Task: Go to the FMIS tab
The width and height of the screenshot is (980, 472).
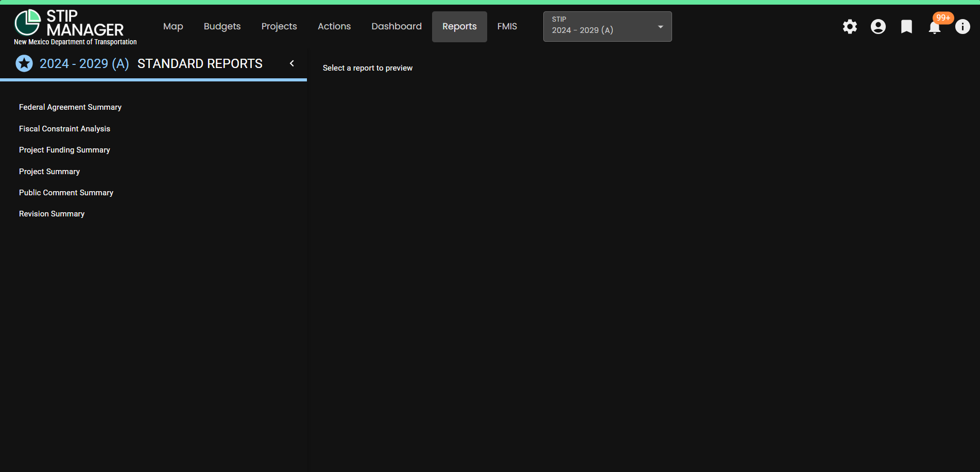Action: pos(507,26)
